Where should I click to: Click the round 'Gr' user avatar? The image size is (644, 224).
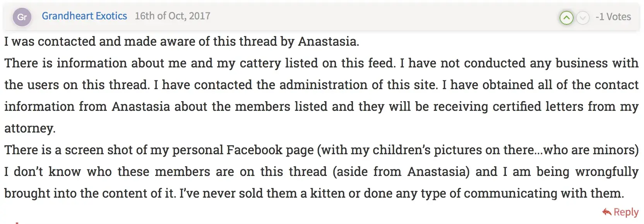(x=22, y=17)
